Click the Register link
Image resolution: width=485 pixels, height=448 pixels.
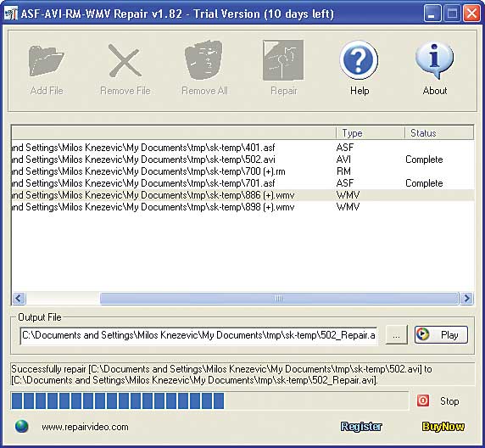click(361, 427)
